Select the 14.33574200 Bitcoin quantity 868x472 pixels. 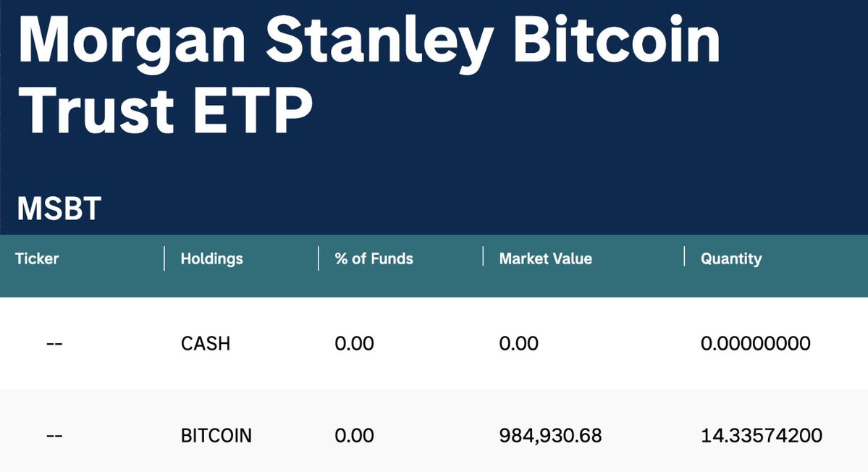[761, 436]
